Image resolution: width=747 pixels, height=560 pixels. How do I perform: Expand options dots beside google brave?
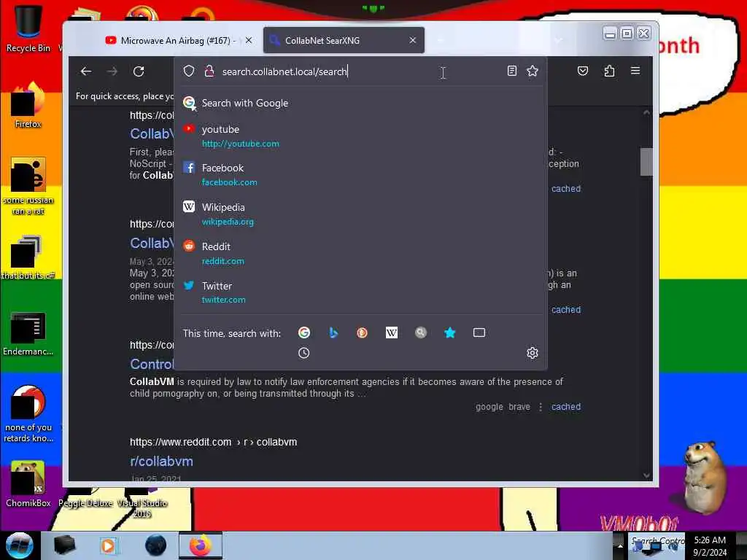pos(541,407)
